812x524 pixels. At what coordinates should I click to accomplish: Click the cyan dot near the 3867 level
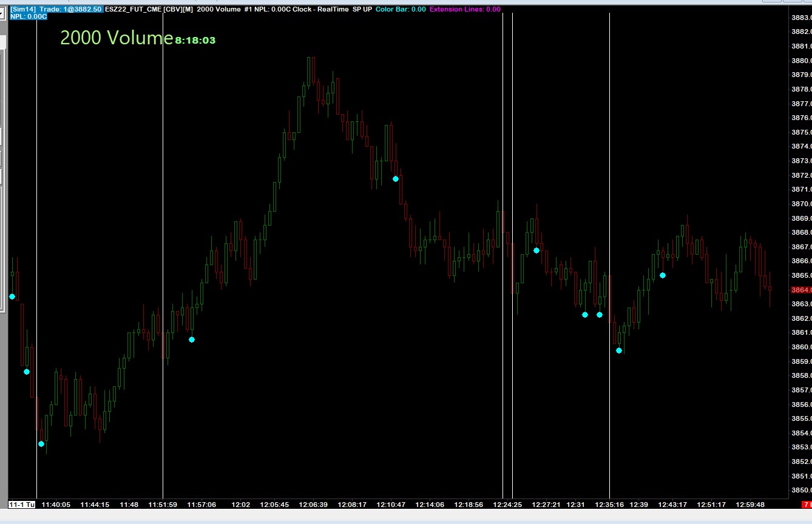point(536,250)
